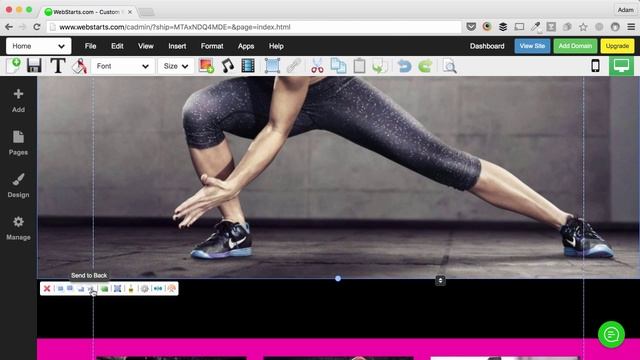640x360 pixels.
Task: Open the File menu
Action: tap(91, 46)
